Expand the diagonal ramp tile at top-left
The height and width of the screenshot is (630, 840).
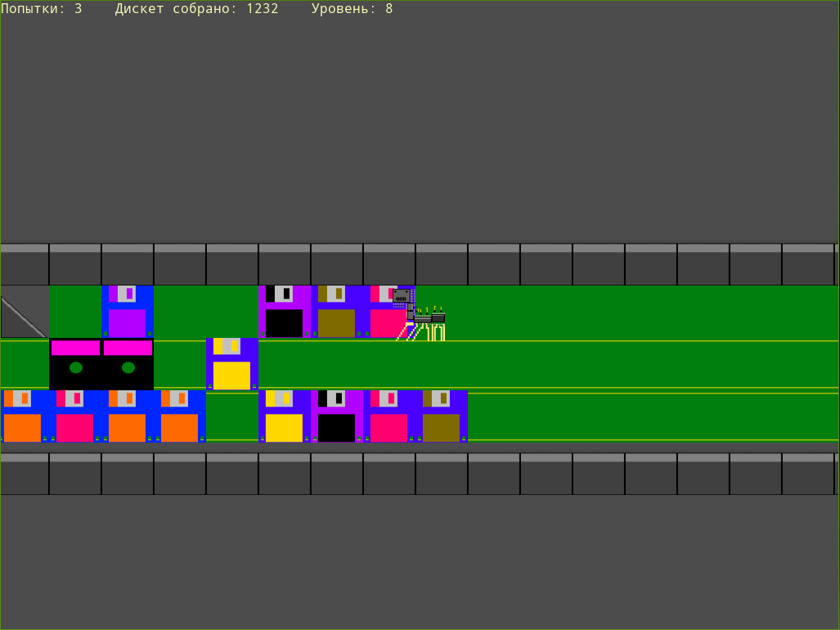[x=23, y=309]
